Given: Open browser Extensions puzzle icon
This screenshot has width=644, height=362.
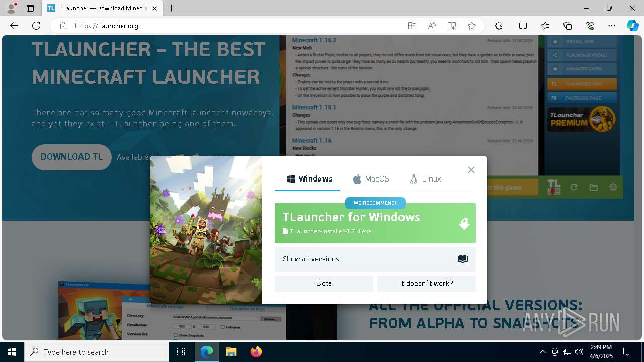Looking at the screenshot, I should point(499,26).
